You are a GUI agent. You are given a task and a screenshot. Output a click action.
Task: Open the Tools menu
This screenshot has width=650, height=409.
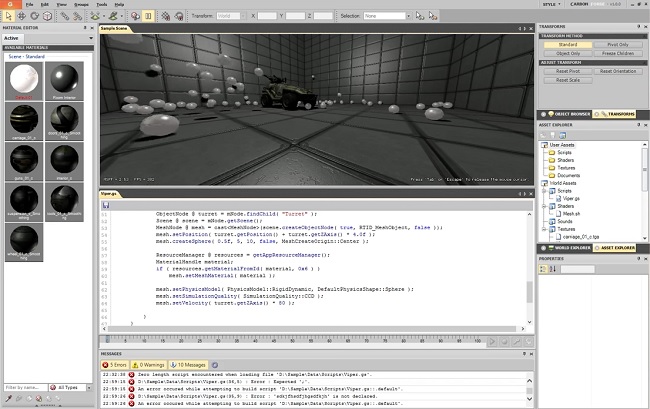[x=102, y=5]
